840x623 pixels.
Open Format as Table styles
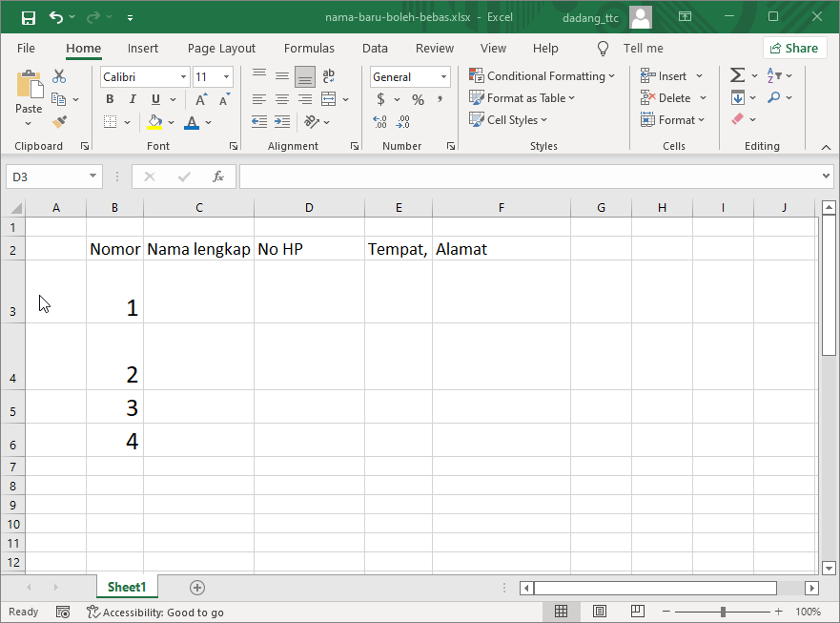(522, 97)
